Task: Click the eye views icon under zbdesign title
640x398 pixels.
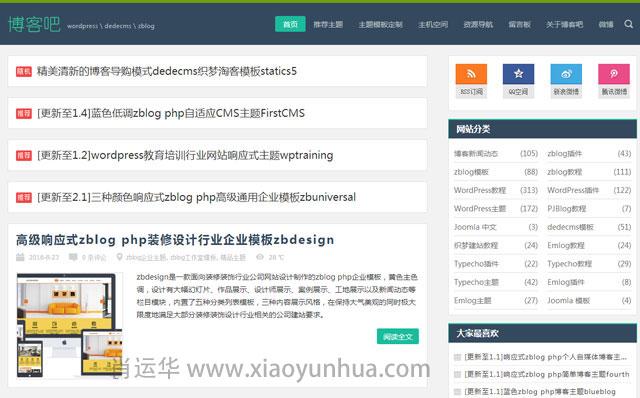Action: (x=260, y=257)
